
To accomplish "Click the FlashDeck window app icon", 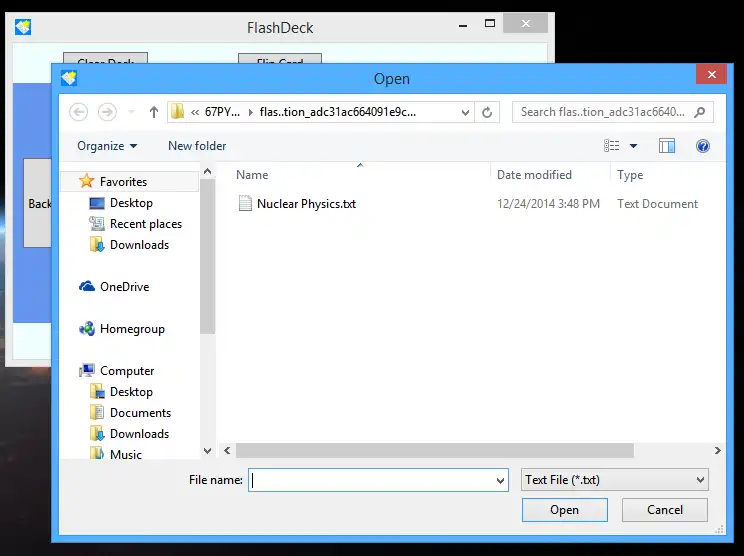I will [23, 27].
